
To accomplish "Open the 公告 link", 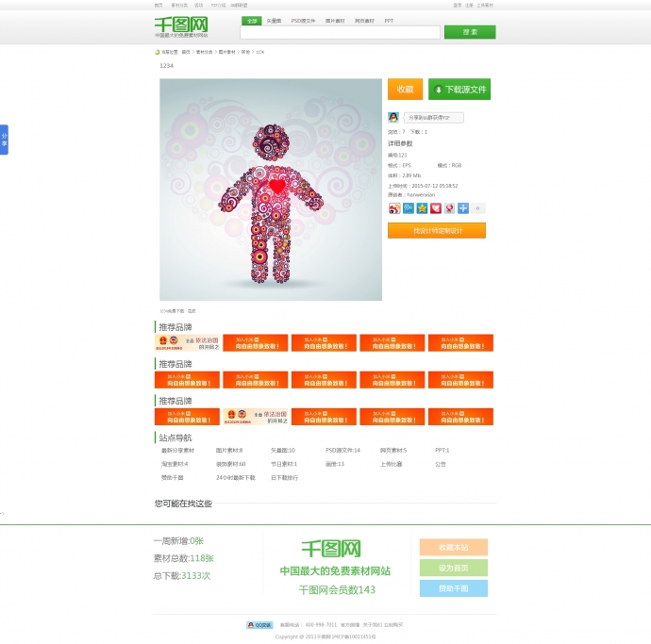I will tap(441, 464).
